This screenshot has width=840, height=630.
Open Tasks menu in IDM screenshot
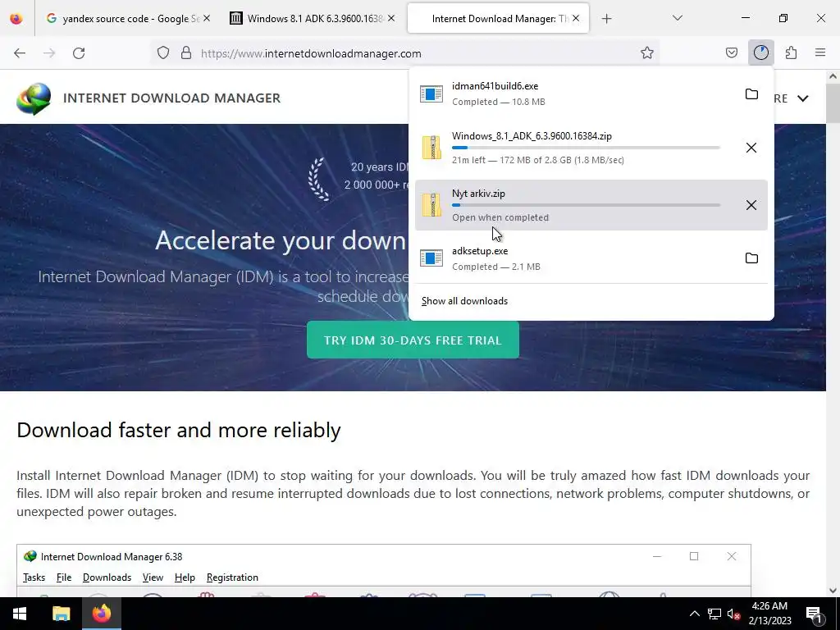point(34,577)
